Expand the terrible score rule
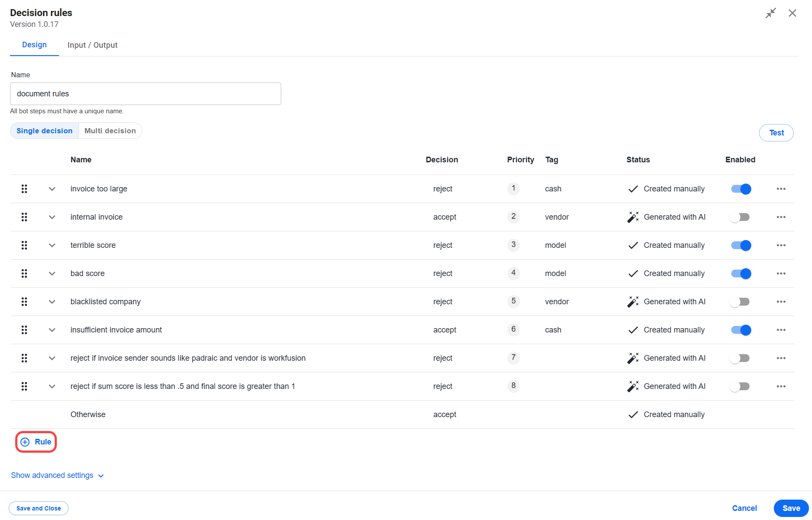The height and width of the screenshot is (520, 812). pos(52,245)
